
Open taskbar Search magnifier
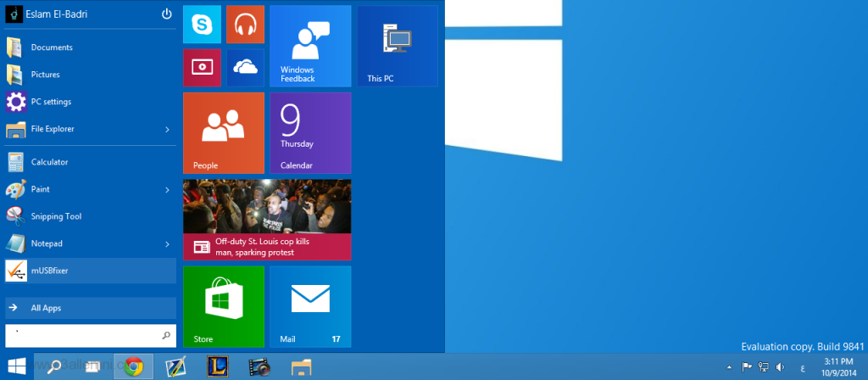54,366
